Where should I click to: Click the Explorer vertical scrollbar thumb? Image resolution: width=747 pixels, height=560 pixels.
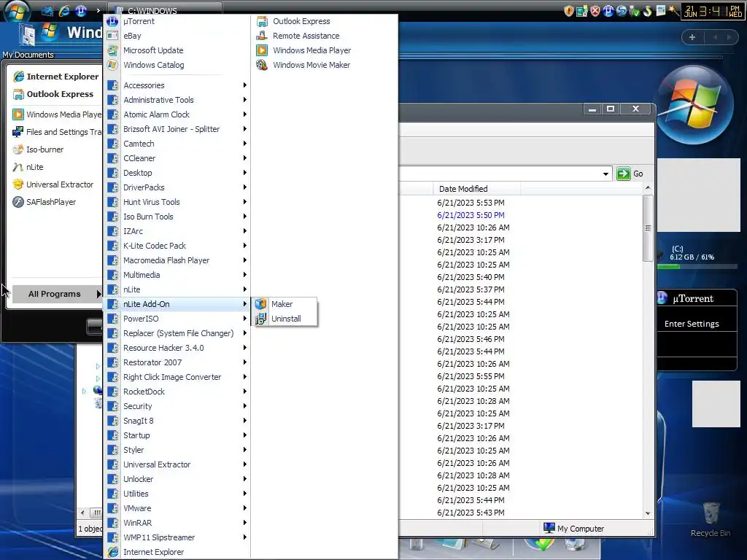coord(648,228)
